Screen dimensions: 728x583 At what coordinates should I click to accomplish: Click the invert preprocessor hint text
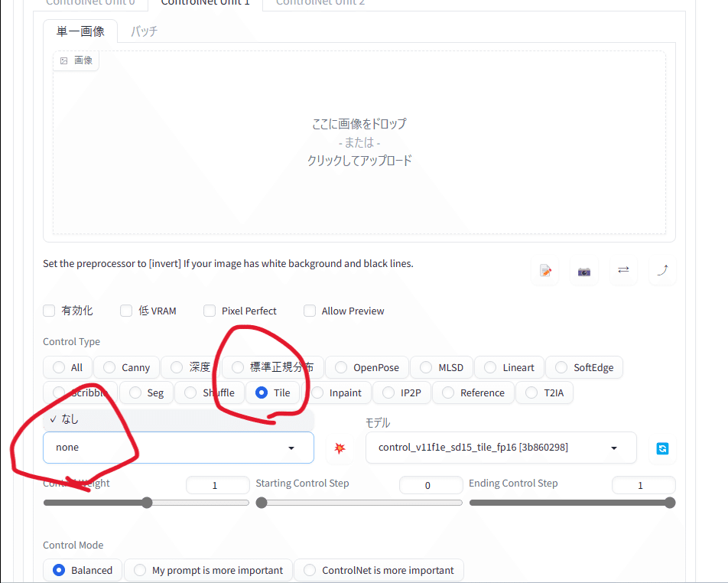(228, 263)
